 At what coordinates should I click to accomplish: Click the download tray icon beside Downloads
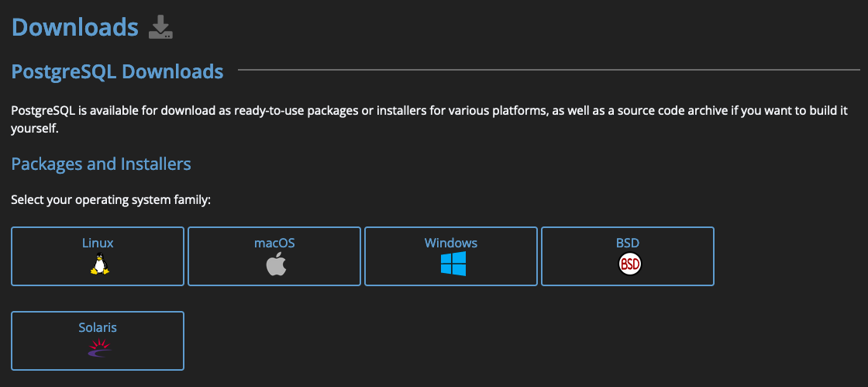click(160, 27)
